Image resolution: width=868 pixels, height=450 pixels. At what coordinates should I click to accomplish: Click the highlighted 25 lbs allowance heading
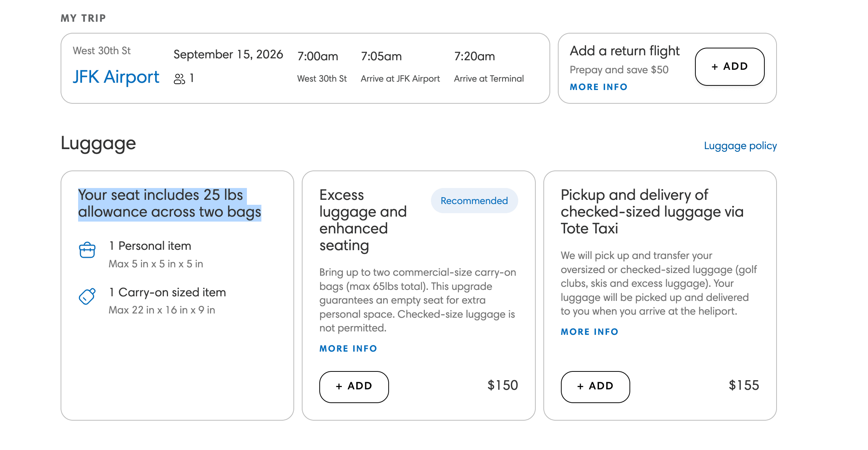(170, 204)
